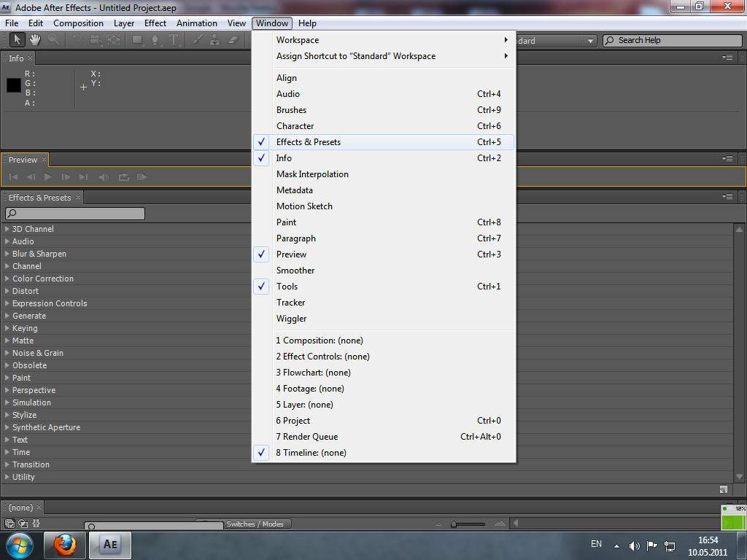This screenshot has width=747, height=560.
Task: Open Preview panel options menu
Action: tap(727, 158)
